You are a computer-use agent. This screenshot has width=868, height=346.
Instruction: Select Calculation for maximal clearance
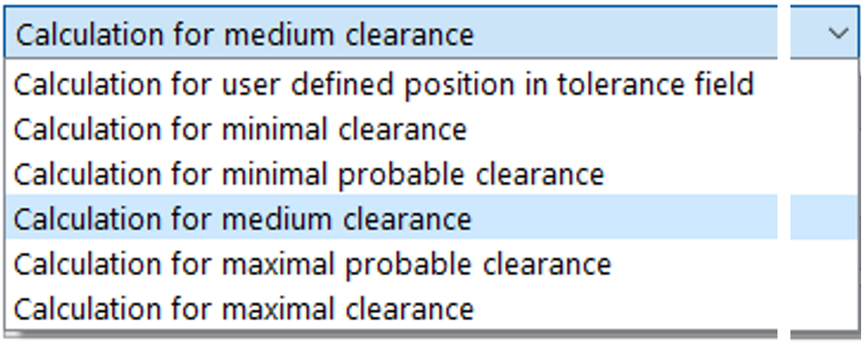click(244, 308)
